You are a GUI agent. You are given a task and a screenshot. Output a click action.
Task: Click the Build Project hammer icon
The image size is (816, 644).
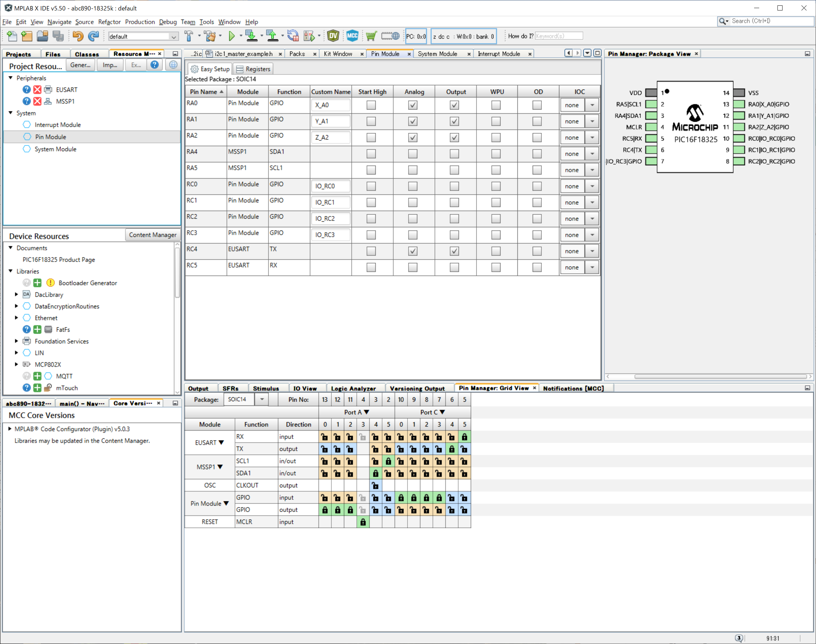[189, 36]
